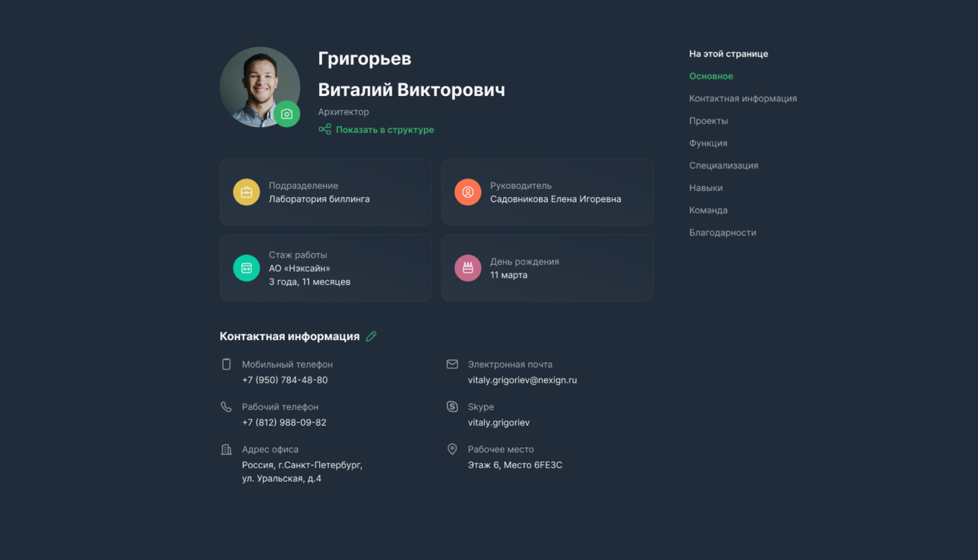Image resolution: width=978 pixels, height=560 pixels.
Task: Click the structure tree icon beside Показать в структуре
Action: 324,129
